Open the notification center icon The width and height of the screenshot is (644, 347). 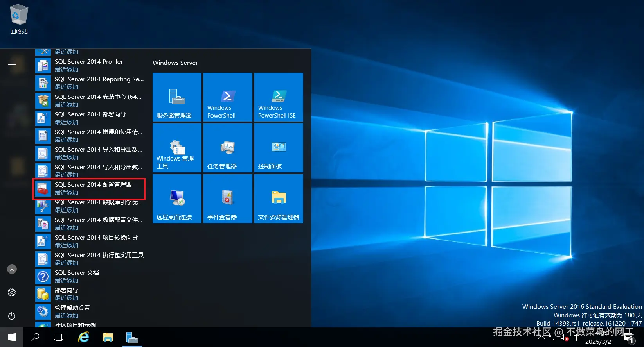click(x=629, y=338)
